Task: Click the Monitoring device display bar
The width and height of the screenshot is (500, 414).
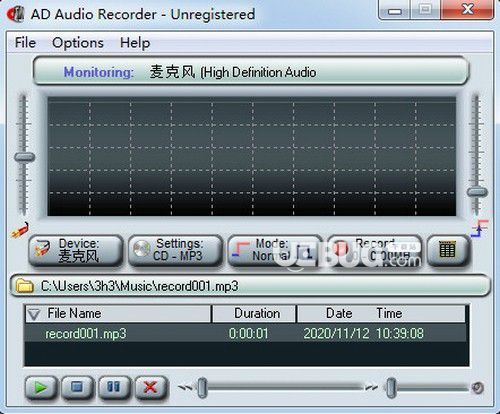Action: pos(251,71)
